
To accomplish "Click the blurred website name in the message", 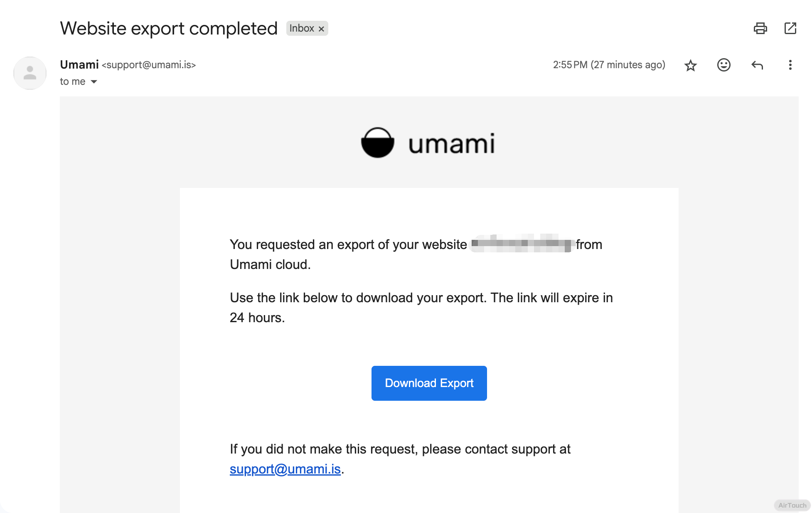I will (522, 244).
